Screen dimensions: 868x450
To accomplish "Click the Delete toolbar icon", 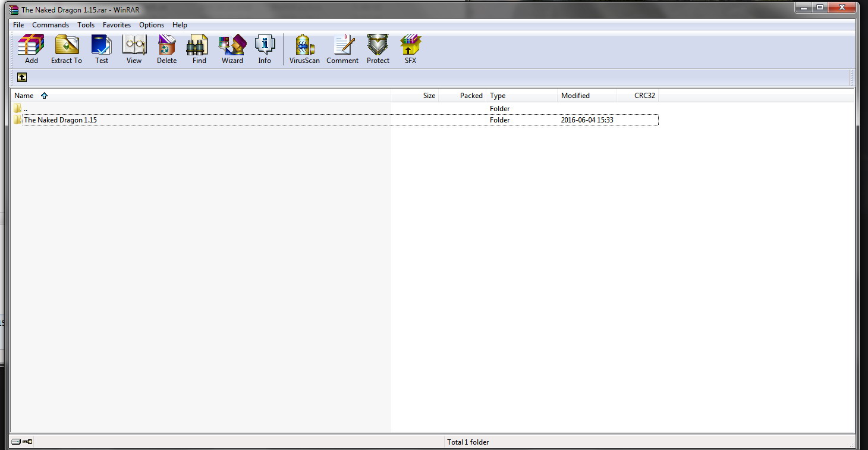I will [x=167, y=49].
